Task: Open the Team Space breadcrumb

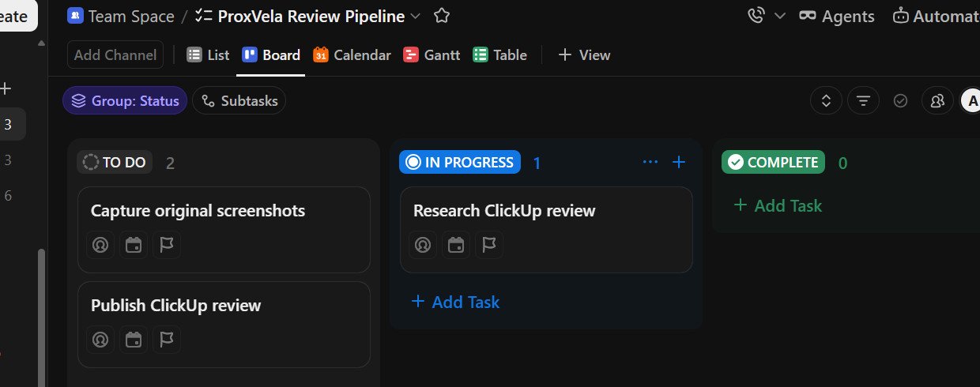Action: pos(120,16)
